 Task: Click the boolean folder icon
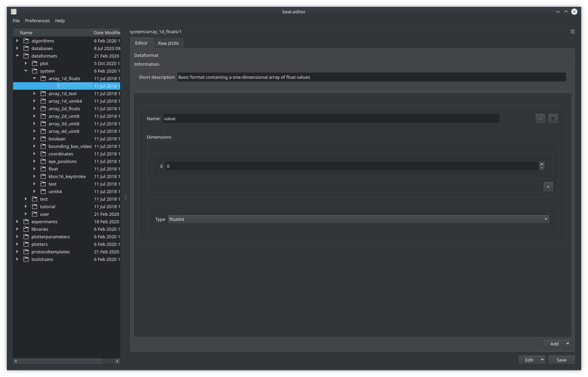43,139
